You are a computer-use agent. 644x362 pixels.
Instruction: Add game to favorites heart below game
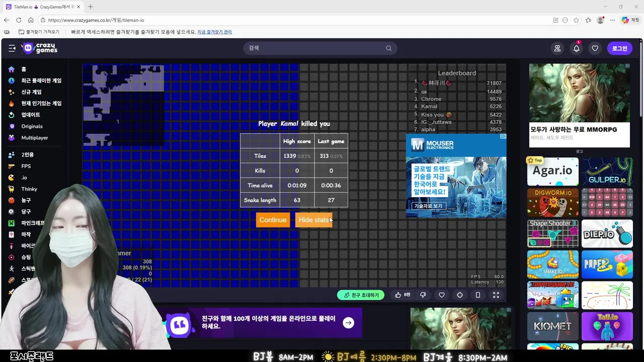tap(442, 295)
